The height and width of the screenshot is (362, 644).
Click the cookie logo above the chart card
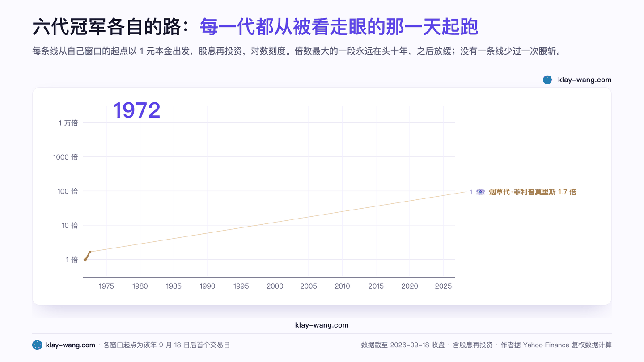tap(547, 80)
